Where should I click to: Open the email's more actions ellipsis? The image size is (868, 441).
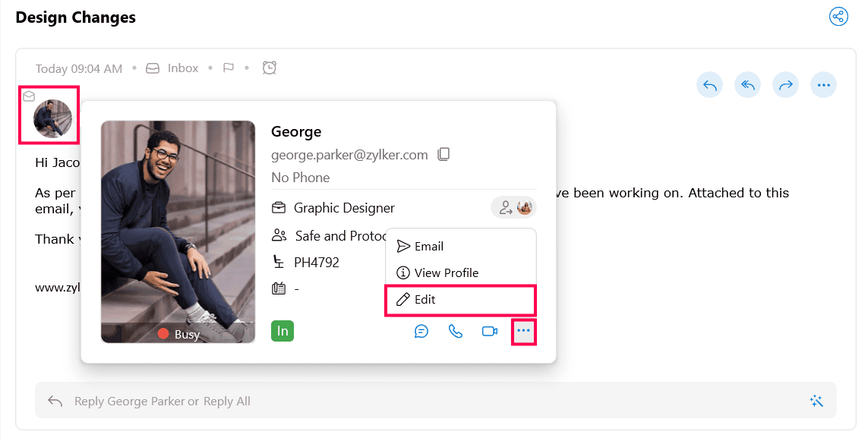[824, 85]
